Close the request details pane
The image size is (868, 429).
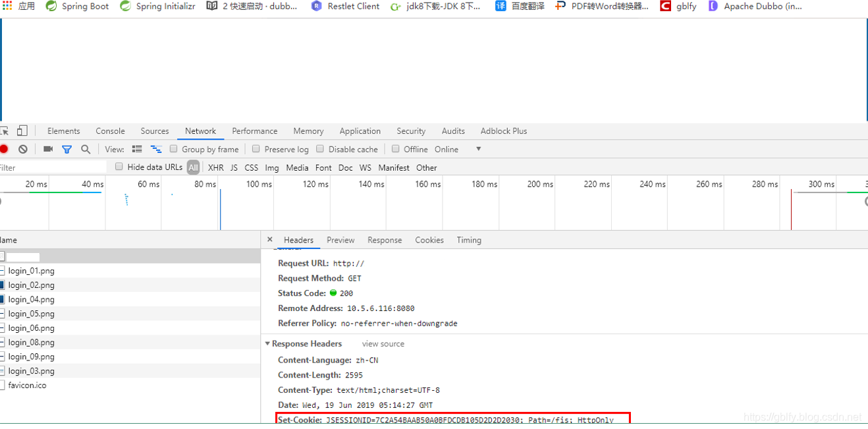(x=269, y=240)
